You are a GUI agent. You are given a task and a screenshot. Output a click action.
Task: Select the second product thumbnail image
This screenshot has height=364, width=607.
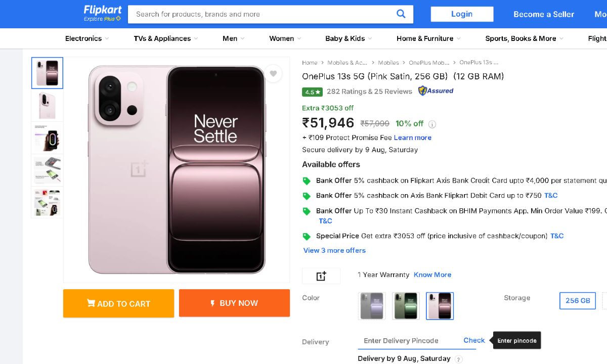47,105
